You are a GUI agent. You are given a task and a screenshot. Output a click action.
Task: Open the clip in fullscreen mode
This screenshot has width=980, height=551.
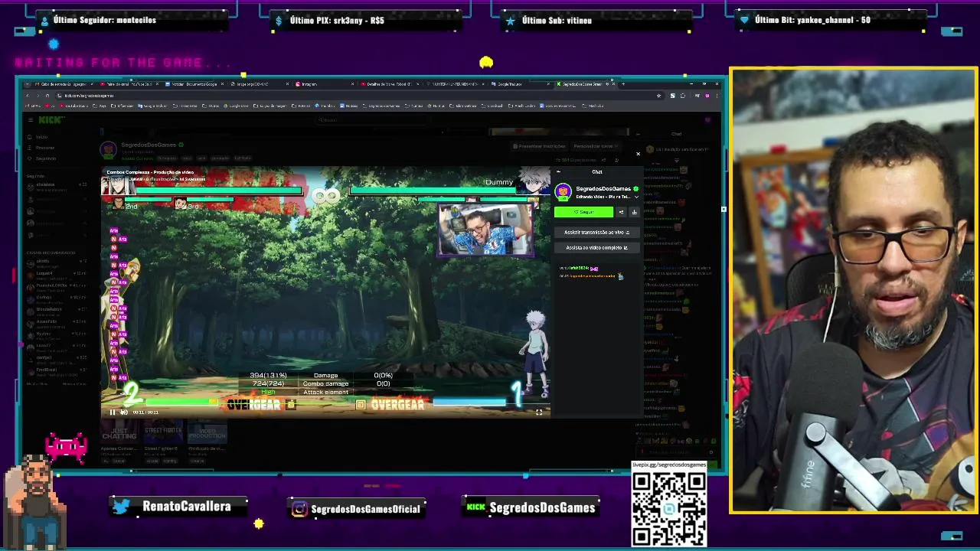point(539,412)
